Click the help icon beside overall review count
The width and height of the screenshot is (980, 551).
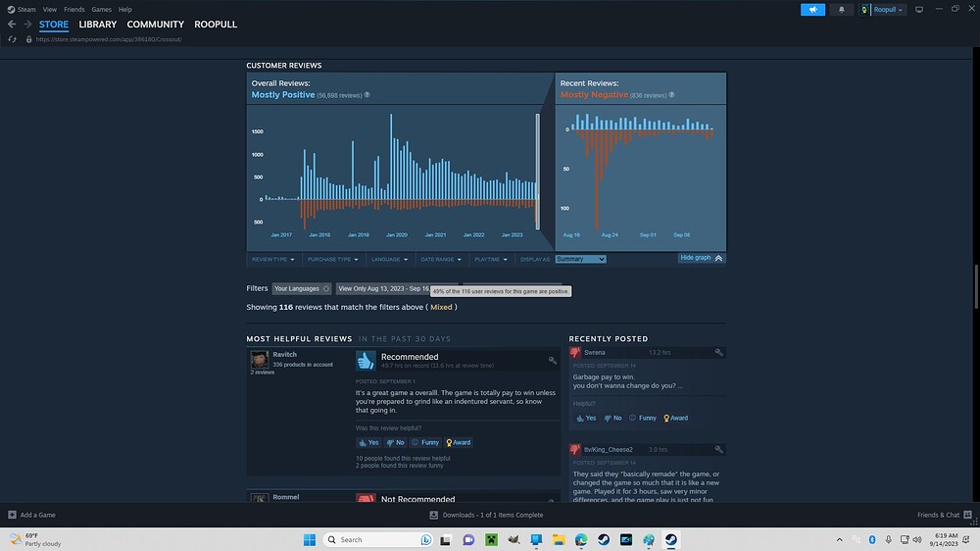coord(367,95)
